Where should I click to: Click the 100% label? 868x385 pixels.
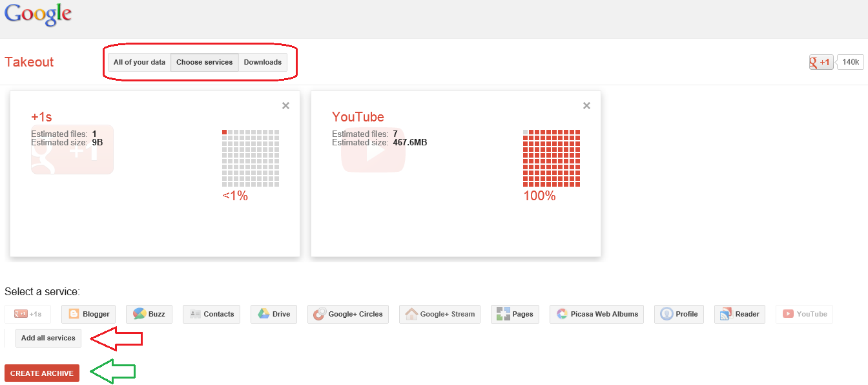(539, 196)
